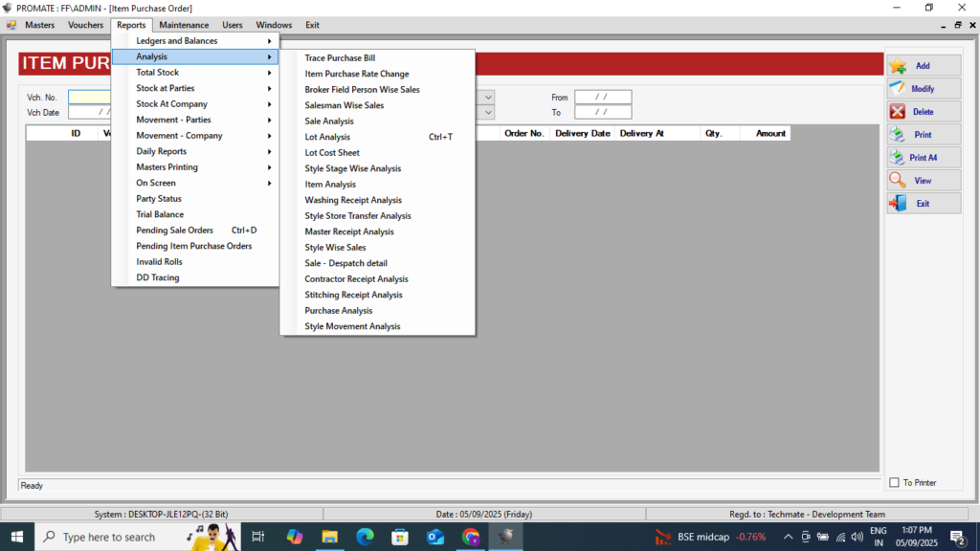Open the Maintenance menu
The height and width of the screenshot is (551, 980).
[184, 25]
